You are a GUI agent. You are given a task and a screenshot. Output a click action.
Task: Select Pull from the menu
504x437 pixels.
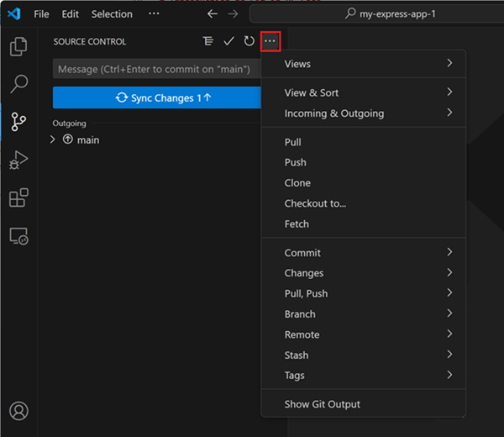click(293, 142)
